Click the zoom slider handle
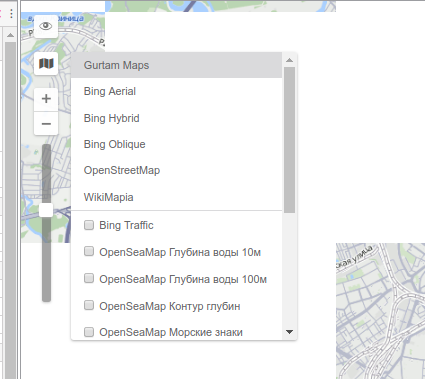This screenshot has height=379, width=425. coord(46,210)
